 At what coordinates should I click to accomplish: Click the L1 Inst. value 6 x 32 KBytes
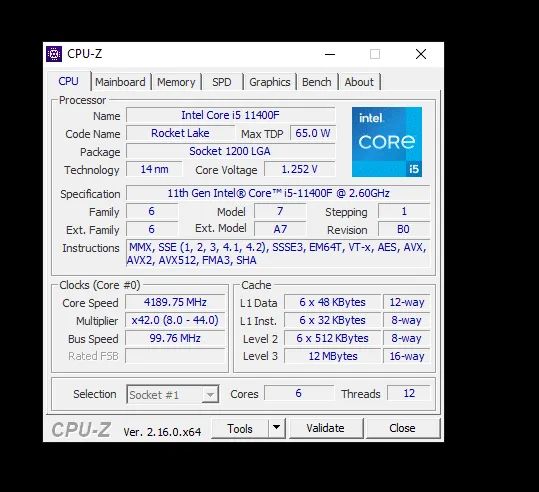click(332, 320)
